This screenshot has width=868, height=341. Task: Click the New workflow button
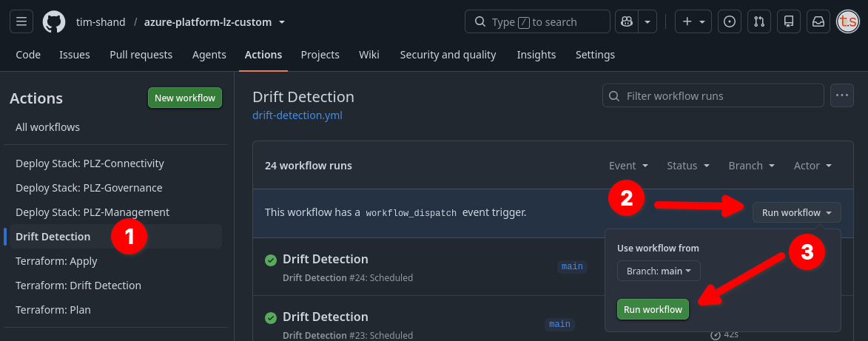[x=185, y=98]
